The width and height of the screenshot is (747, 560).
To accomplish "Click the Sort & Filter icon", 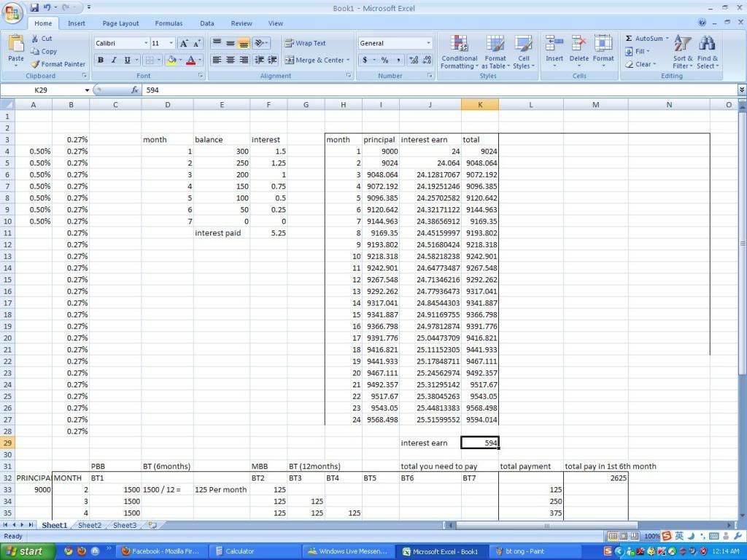I will 683,52.
